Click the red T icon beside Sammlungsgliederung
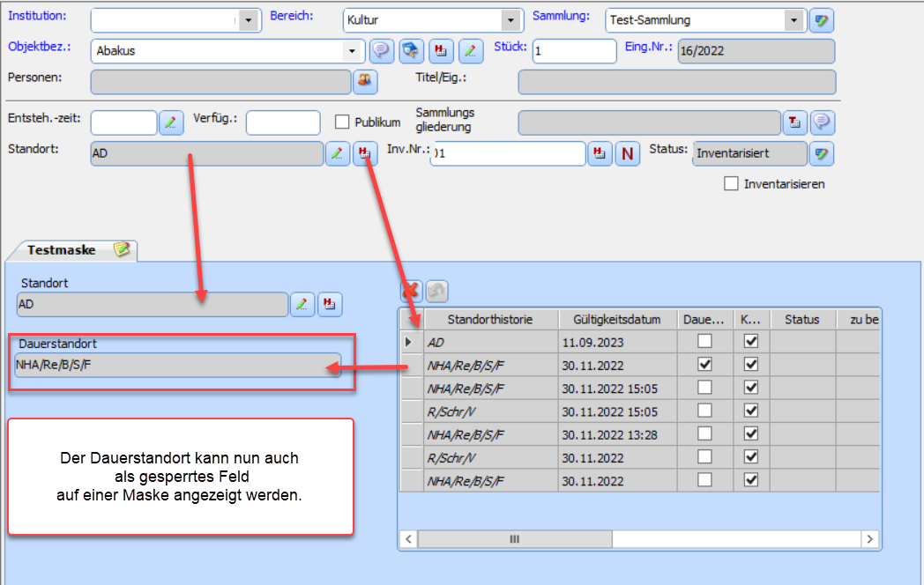Viewport: 924px width, 585px height. 794,122
